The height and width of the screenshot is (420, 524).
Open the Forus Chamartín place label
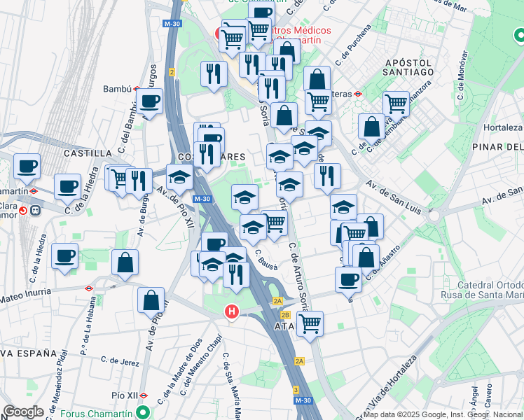point(96,414)
